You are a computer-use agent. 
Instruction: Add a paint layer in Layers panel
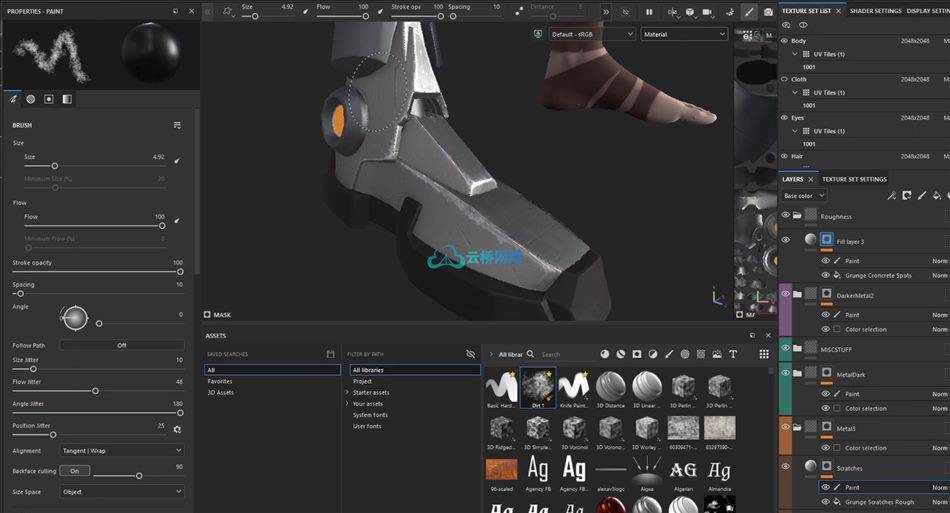tap(922, 196)
